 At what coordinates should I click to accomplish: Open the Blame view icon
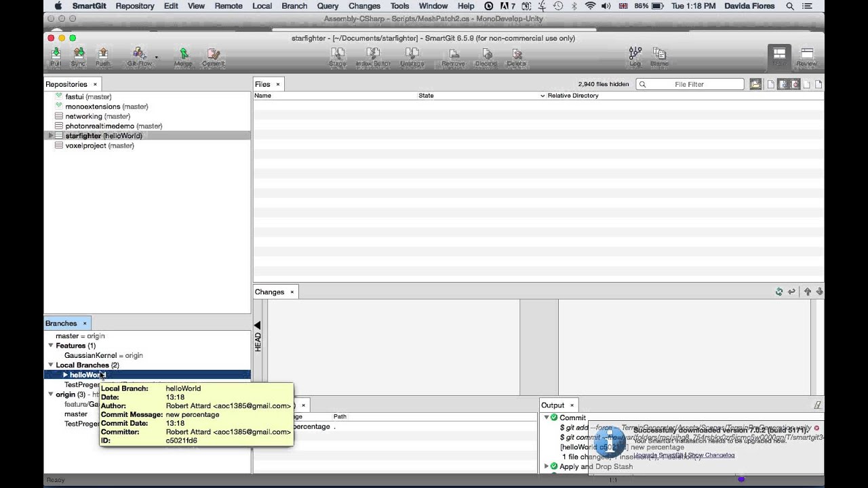659,56
